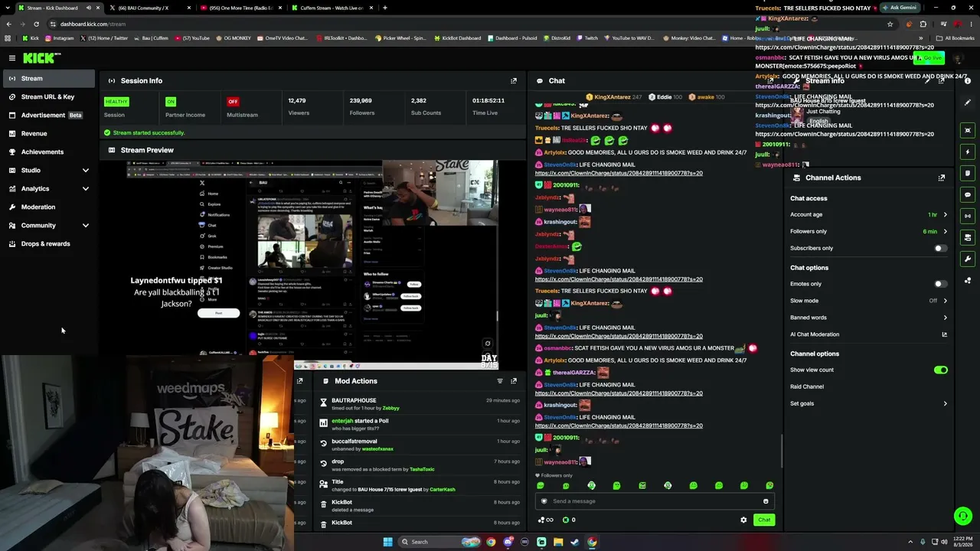Open Moderation in the sidebar

point(49,207)
